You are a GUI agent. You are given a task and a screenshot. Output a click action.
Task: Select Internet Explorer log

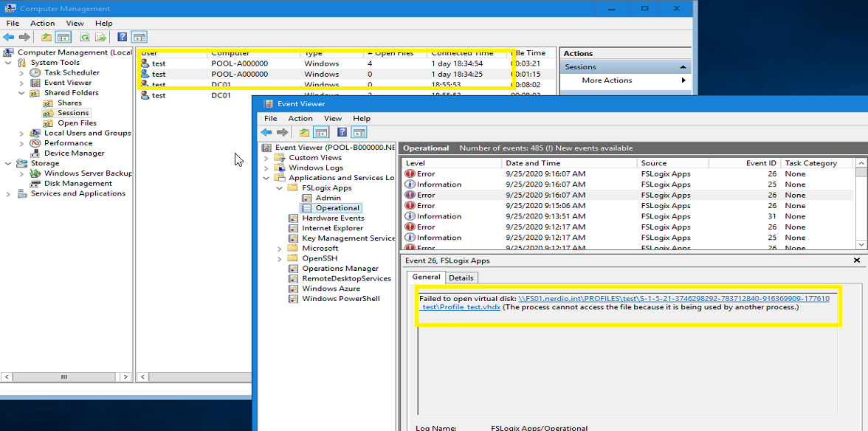point(333,228)
